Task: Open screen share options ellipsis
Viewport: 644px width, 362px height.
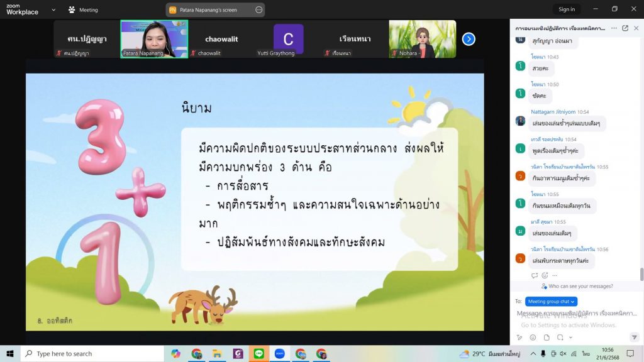Action: pos(258,10)
